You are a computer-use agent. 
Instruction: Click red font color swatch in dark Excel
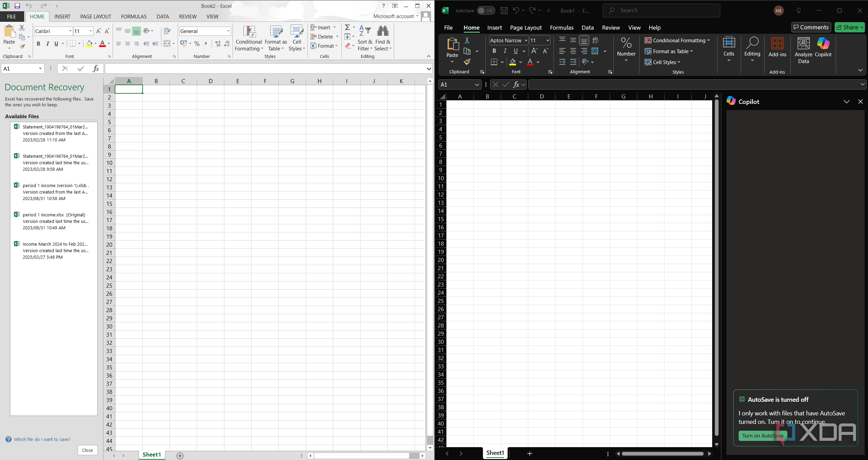530,62
